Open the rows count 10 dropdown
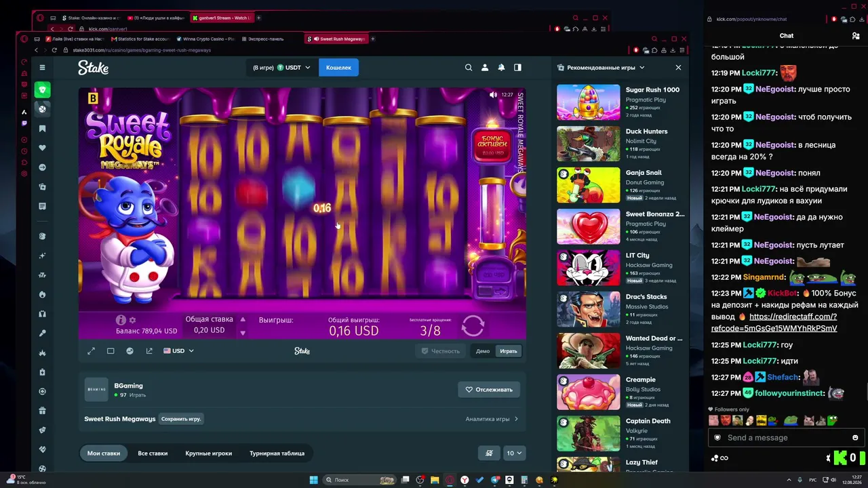The width and height of the screenshot is (868, 488). (x=514, y=453)
